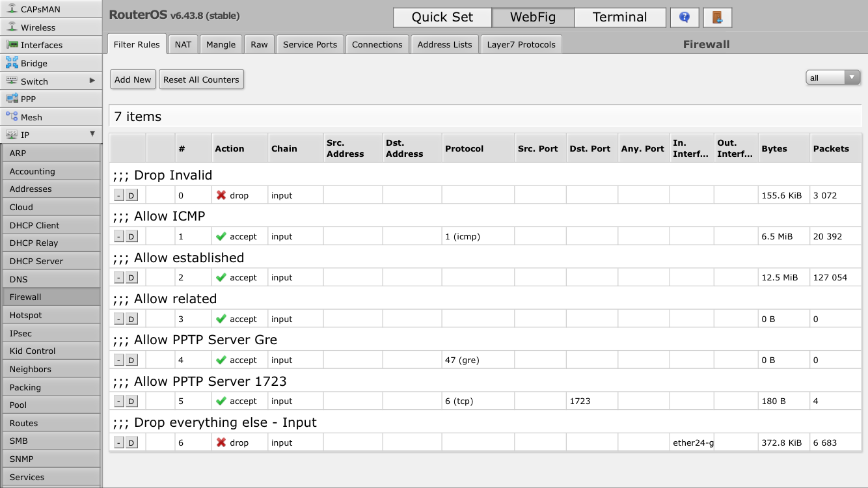Disable the Allow related rule with D button
This screenshot has height=488, width=868.
coord(131,319)
